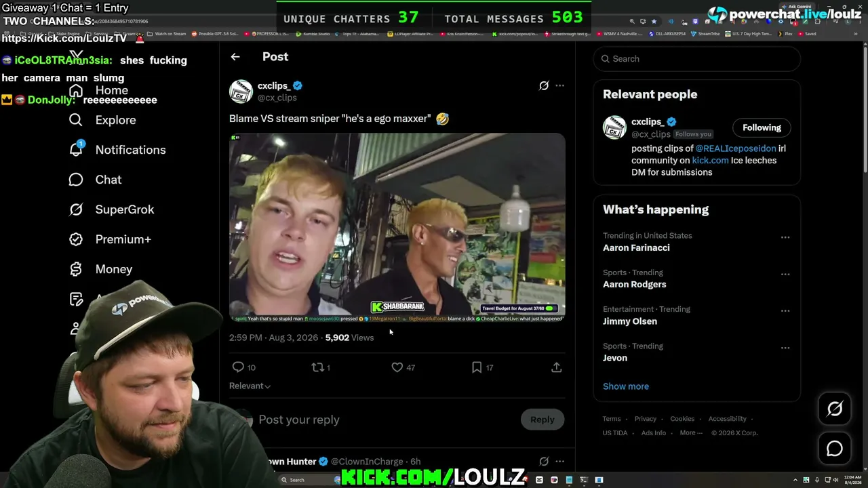
Task: Open the @cx_clips handle under post author
Action: tap(277, 98)
